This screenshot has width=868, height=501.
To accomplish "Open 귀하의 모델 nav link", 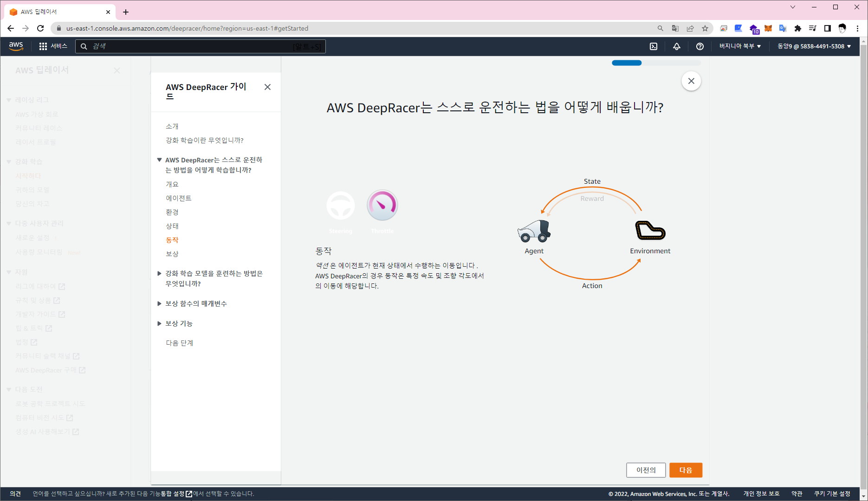I will (x=32, y=190).
